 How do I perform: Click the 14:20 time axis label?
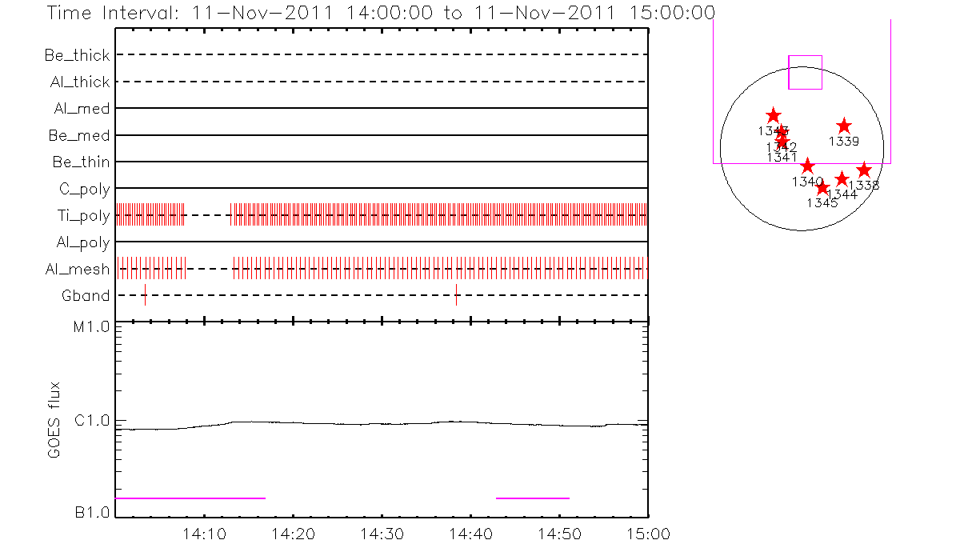[294, 534]
